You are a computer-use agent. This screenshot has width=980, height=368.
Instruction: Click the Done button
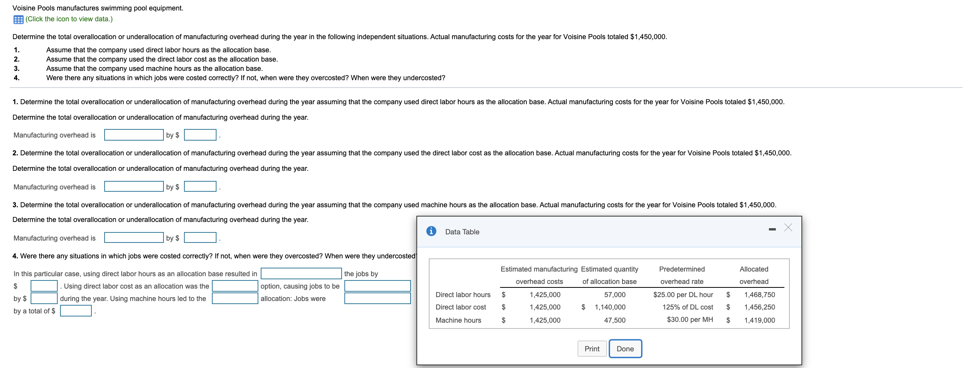pyautogui.click(x=625, y=349)
